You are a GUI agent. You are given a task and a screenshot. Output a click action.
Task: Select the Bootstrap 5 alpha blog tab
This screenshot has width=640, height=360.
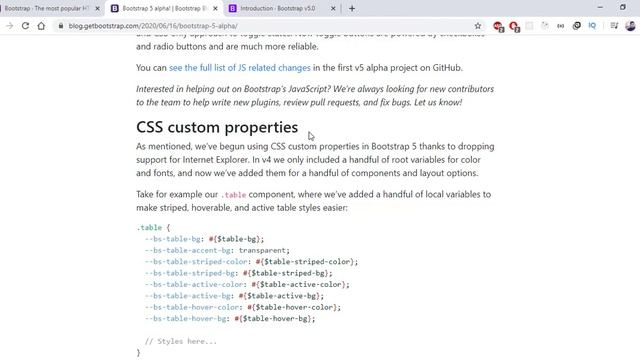pyautogui.click(x=163, y=8)
